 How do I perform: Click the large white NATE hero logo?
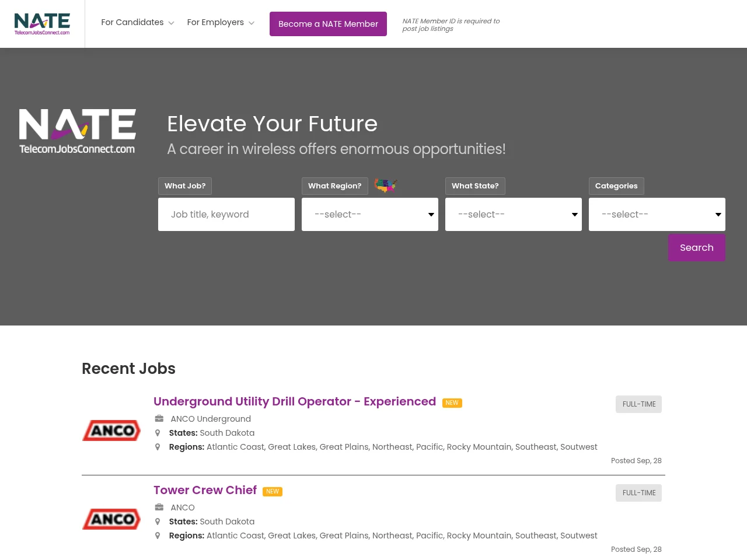[x=78, y=131]
